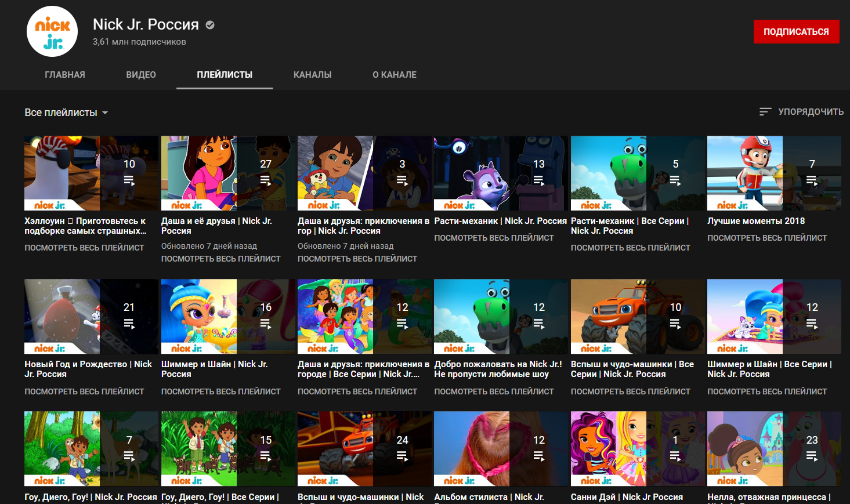The width and height of the screenshot is (850, 504).
Task: Click playlist icon on Лучшие моменты 2018 thumbnail
Action: 812,181
